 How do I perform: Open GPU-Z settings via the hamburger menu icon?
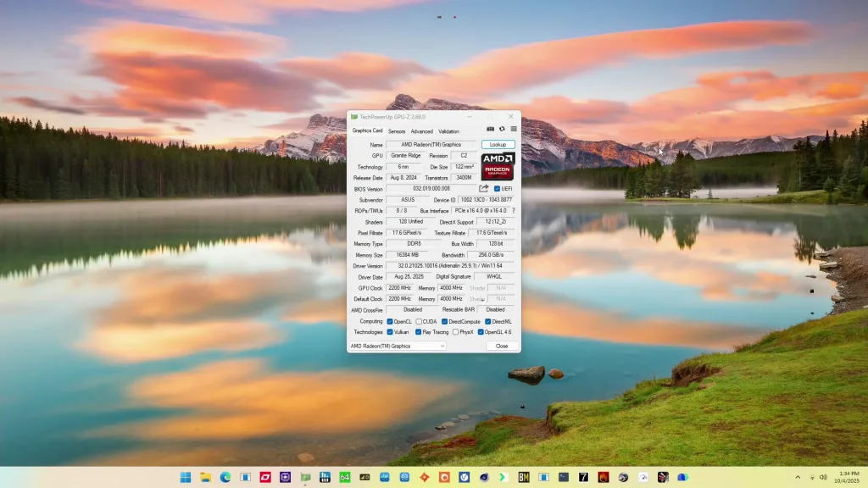click(x=514, y=129)
